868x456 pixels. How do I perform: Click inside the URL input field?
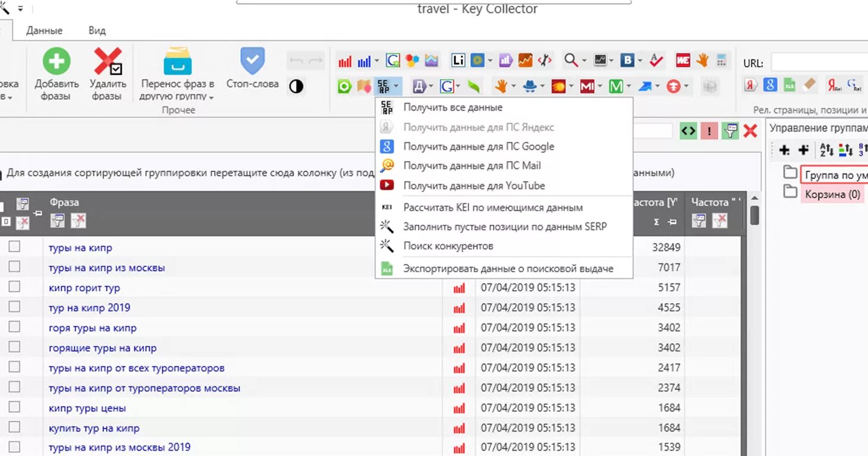pyautogui.click(x=819, y=62)
